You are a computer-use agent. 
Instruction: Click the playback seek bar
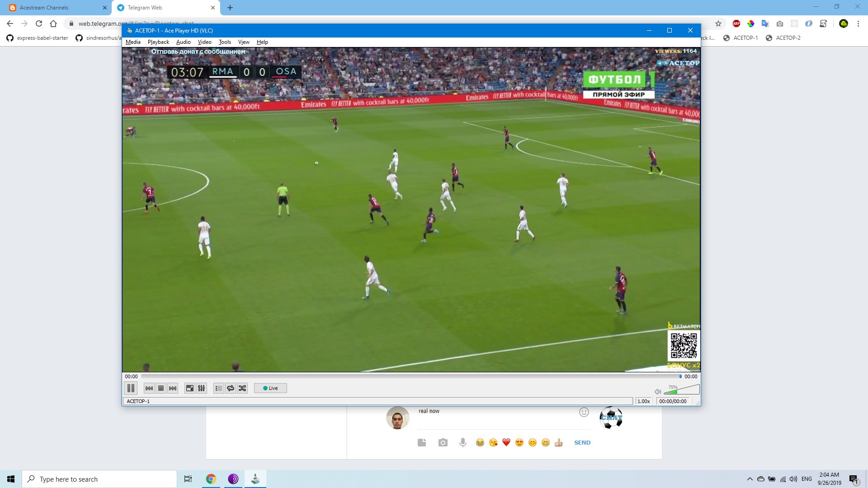pyautogui.click(x=410, y=376)
